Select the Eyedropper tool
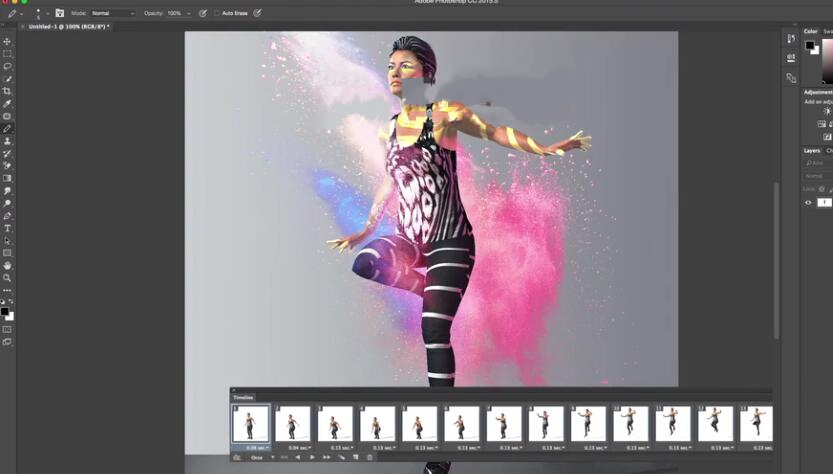 pos(7,104)
